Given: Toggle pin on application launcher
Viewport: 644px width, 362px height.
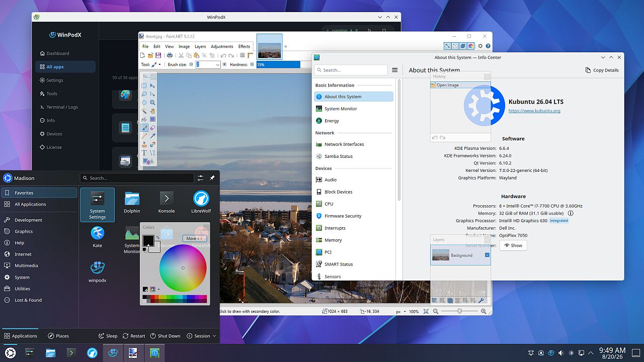Looking at the screenshot, I should click(x=212, y=178).
